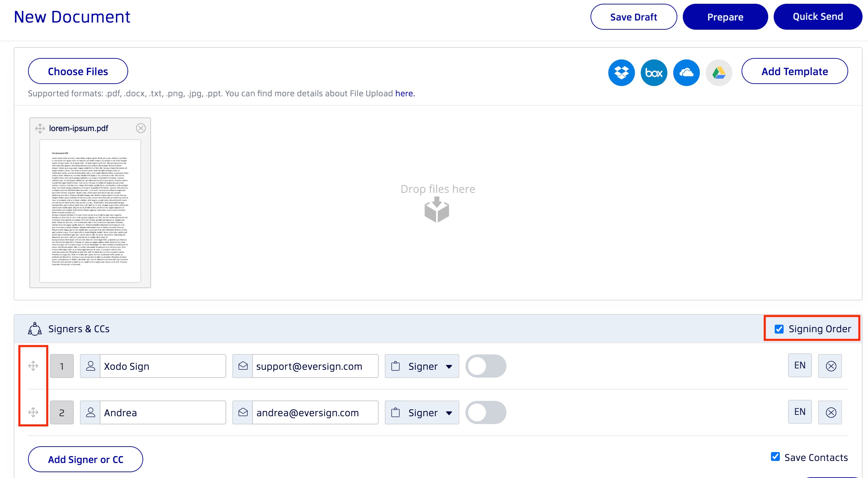The height and width of the screenshot is (478, 868).
Task: Import file from Dropbox icon
Action: point(621,73)
